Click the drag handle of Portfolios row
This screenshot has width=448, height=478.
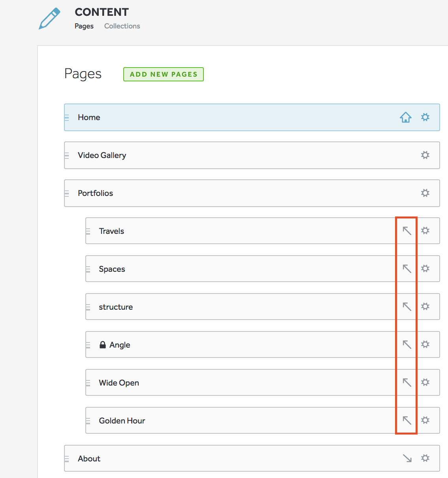67,193
